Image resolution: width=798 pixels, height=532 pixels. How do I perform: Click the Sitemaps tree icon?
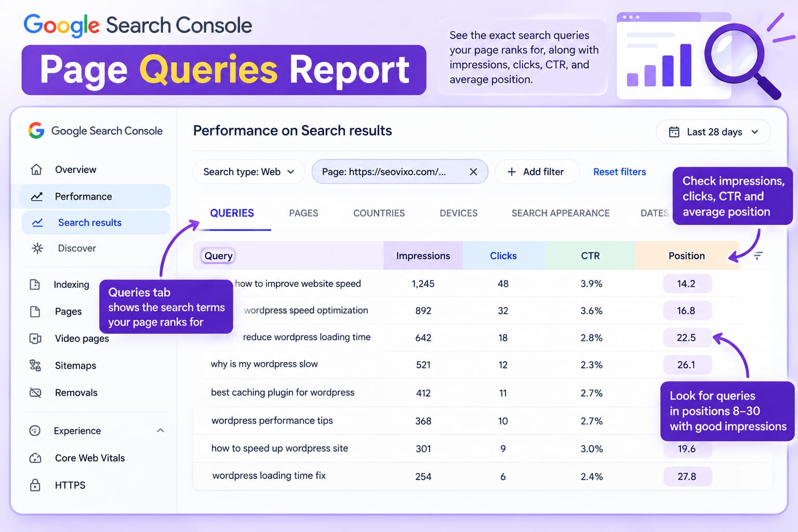(35, 365)
